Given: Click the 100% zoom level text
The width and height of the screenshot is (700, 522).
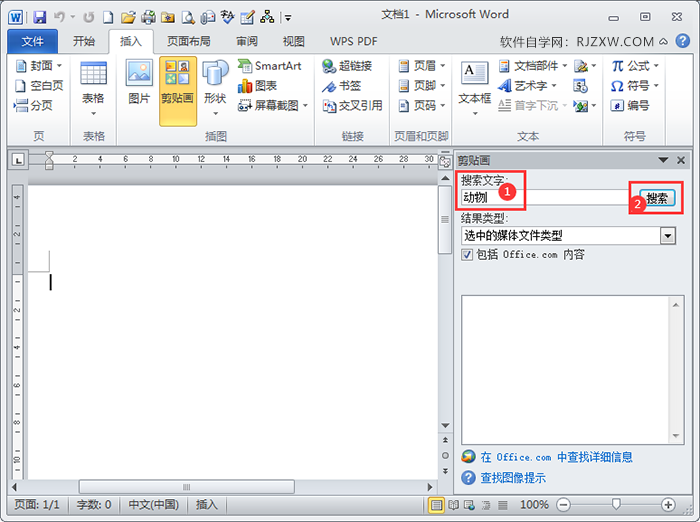Looking at the screenshot, I should click(534, 505).
